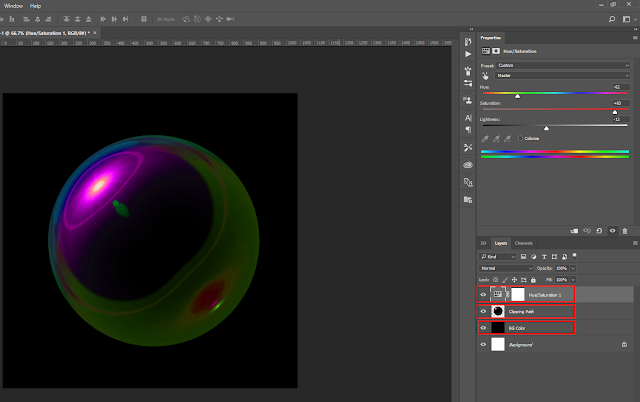Click view previous state icon
This screenshot has height=402, width=640.
[587, 231]
